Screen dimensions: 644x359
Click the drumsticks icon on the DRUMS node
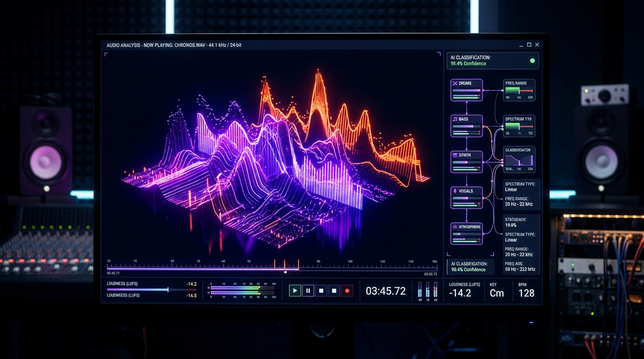pyautogui.click(x=455, y=83)
